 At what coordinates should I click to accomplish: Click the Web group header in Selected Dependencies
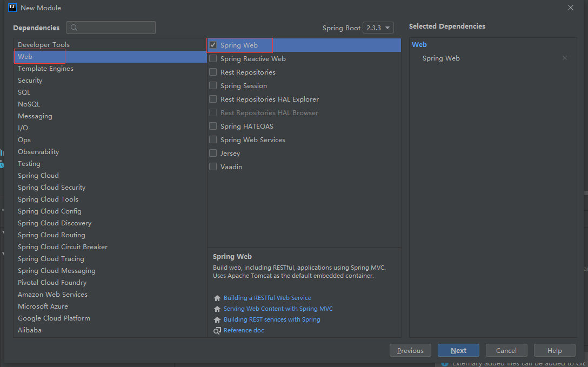tap(419, 45)
